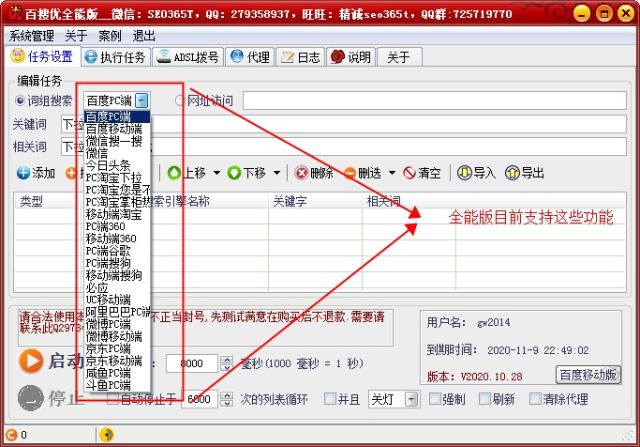Expand the 下移 dropdown arrow

click(x=277, y=173)
